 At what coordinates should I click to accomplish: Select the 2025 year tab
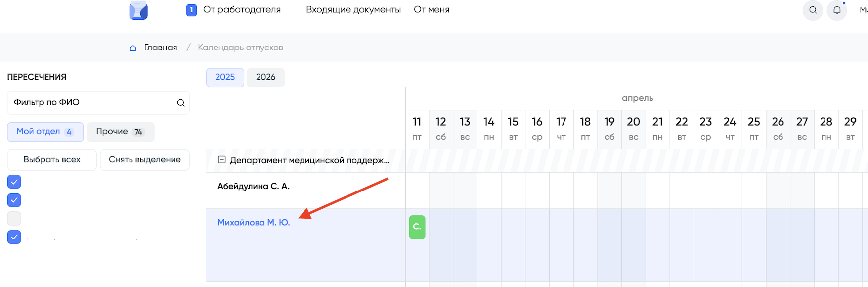(x=225, y=77)
